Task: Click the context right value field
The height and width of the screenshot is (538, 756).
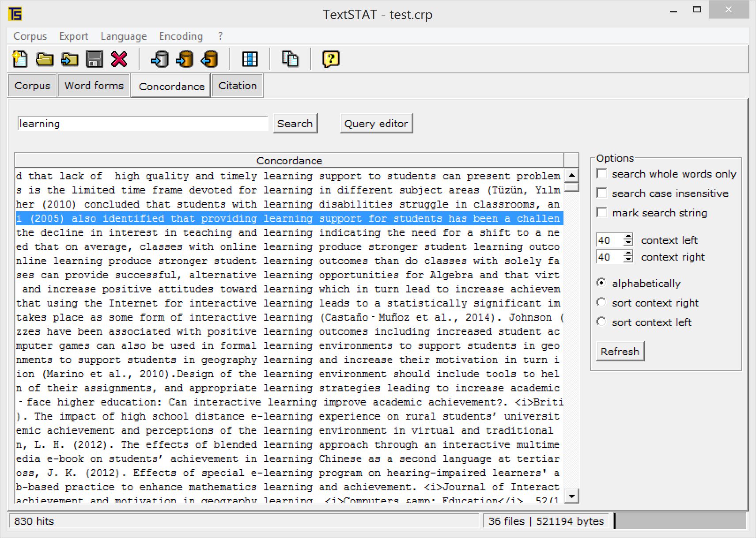Action: [610, 257]
